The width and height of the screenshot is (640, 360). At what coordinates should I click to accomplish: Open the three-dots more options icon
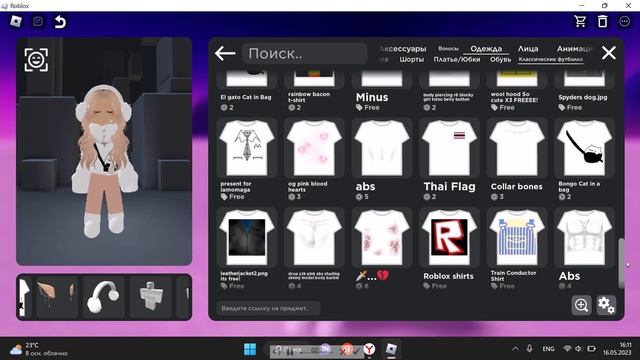624,21
